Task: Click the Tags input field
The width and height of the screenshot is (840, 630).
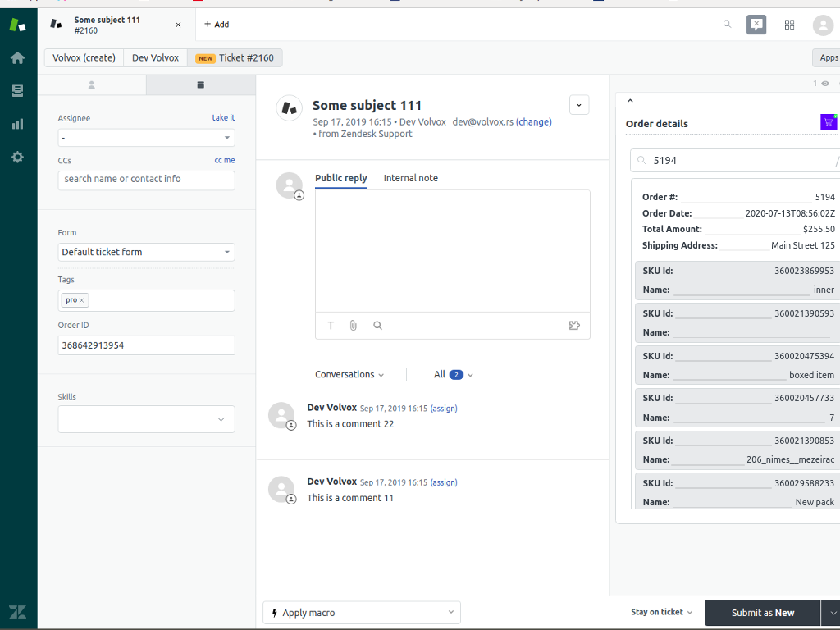Action: click(146, 300)
